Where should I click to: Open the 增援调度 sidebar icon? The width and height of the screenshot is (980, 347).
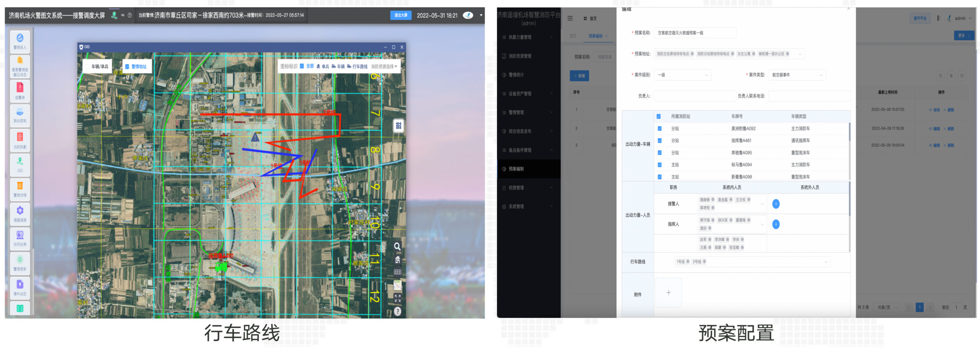click(20, 213)
